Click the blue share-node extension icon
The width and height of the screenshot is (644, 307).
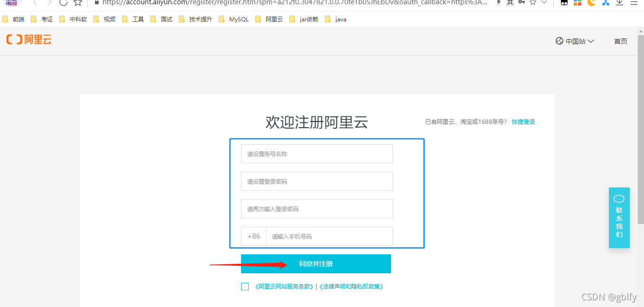[x=606, y=3]
